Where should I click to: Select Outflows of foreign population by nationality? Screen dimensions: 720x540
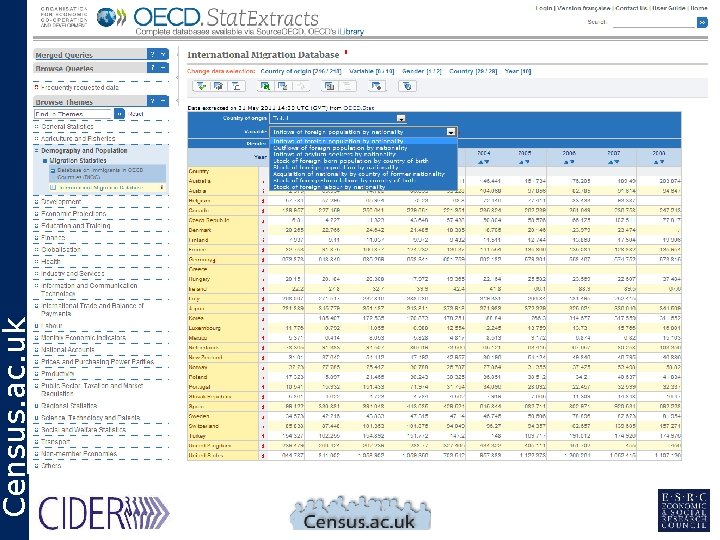(340, 148)
